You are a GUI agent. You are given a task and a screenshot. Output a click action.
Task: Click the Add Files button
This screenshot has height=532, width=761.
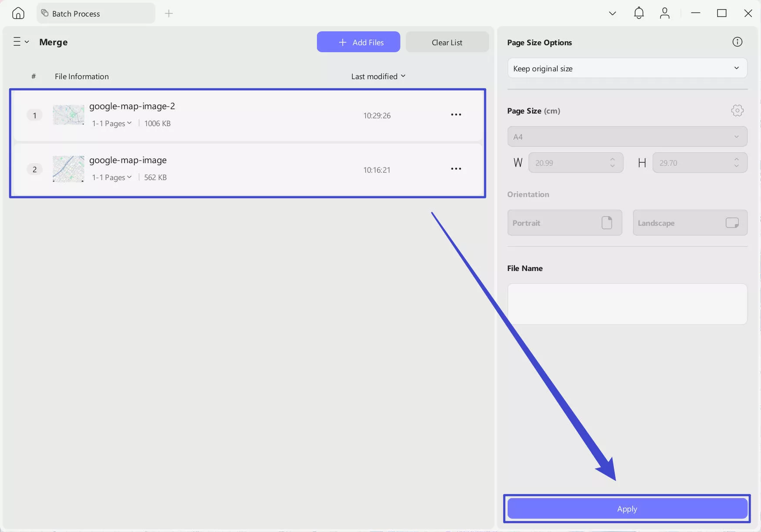(358, 42)
